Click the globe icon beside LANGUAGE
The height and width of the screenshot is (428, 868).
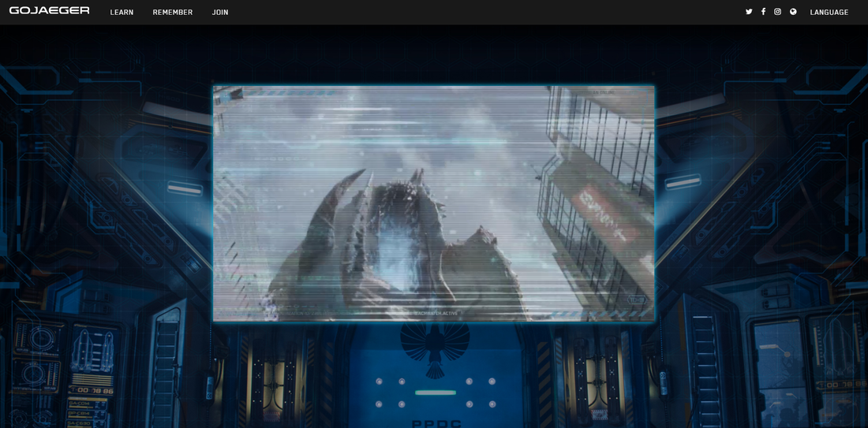pyautogui.click(x=793, y=12)
